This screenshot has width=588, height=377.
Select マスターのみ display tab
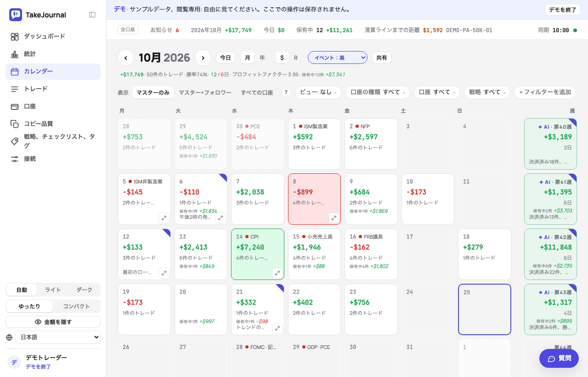pos(153,92)
